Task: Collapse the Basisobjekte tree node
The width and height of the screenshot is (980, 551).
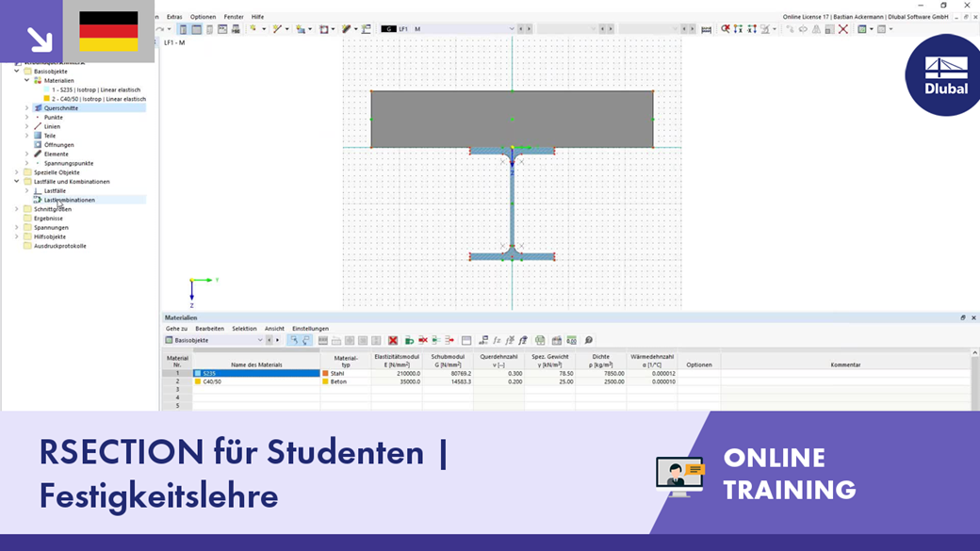Action: [17, 72]
